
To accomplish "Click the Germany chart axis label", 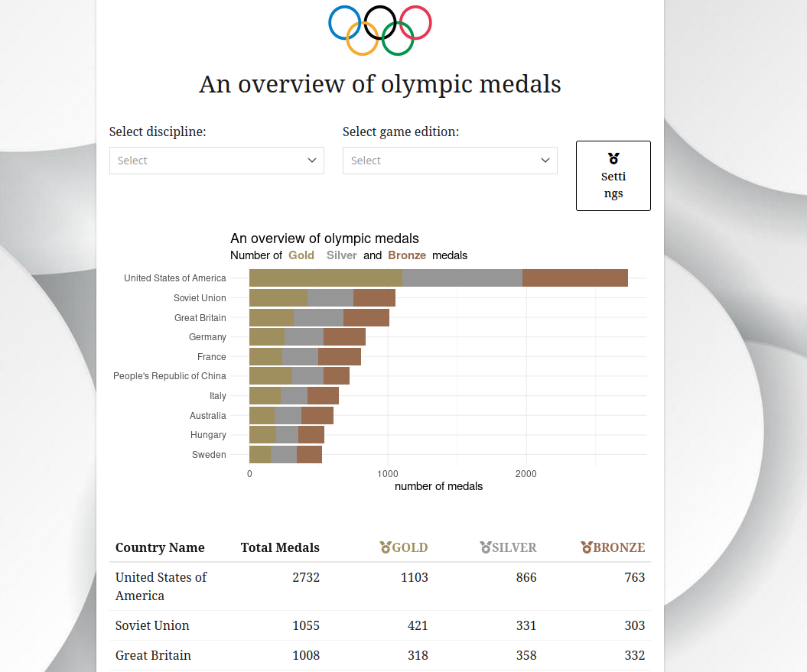I will point(207,337).
